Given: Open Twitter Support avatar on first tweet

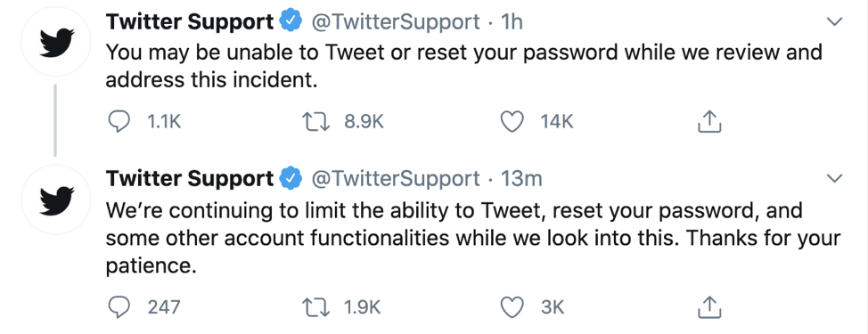Looking at the screenshot, I should [x=55, y=42].
